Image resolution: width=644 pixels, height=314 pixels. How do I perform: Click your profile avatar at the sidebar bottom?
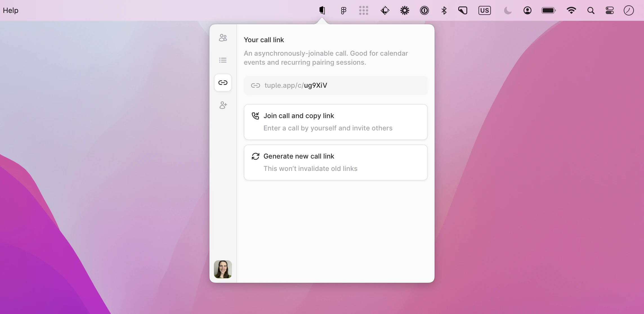(x=223, y=269)
